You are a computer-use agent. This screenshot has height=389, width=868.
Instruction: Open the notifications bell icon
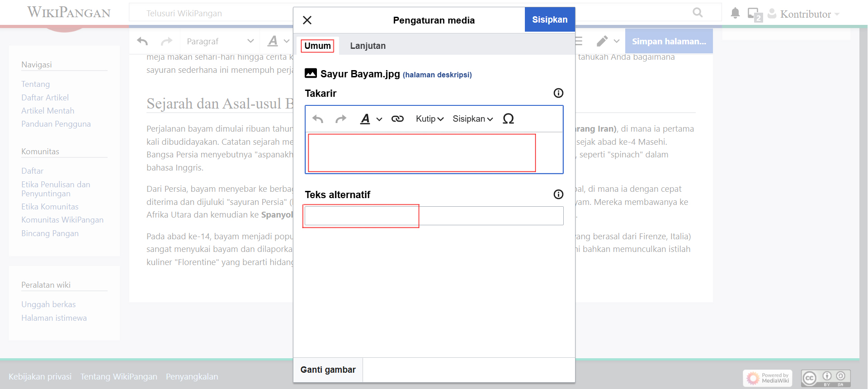coord(735,14)
